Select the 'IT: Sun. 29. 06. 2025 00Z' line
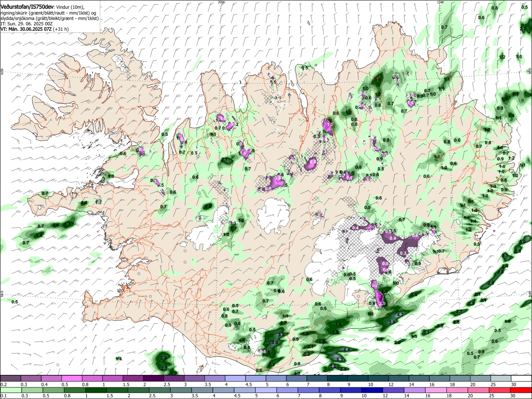 tap(26, 24)
